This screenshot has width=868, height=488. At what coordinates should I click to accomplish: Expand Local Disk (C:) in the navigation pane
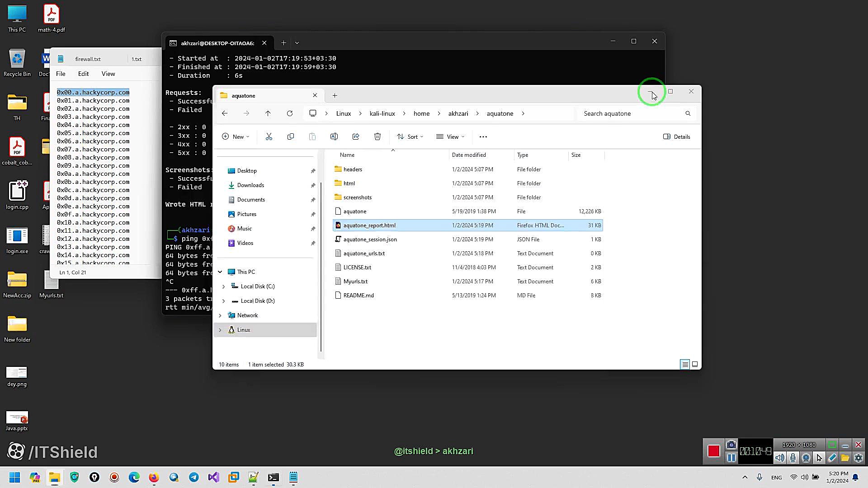(x=223, y=286)
